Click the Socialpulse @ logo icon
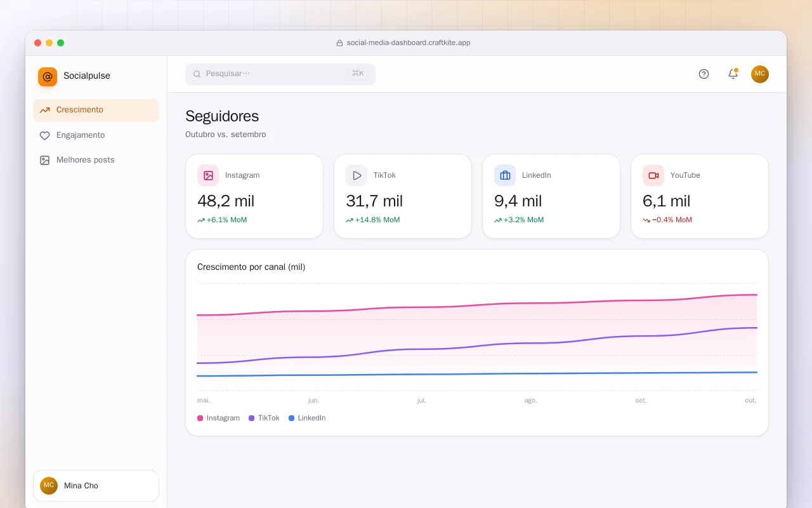812x508 pixels. click(48, 77)
